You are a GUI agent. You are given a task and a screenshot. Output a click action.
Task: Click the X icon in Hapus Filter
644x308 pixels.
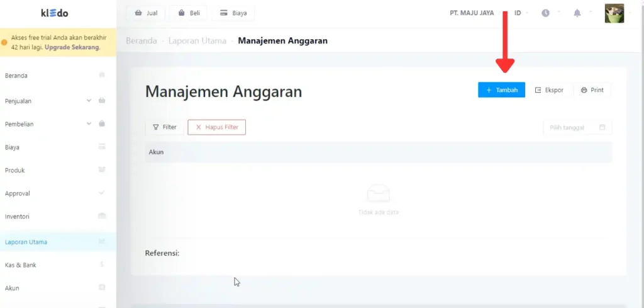pyautogui.click(x=198, y=127)
